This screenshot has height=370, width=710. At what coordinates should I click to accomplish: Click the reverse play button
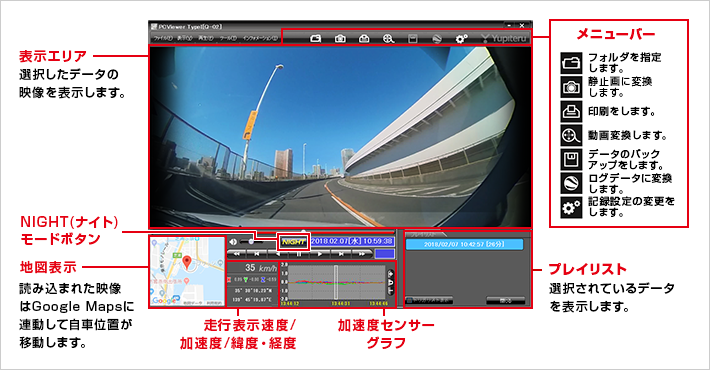pyautogui.click(x=278, y=254)
